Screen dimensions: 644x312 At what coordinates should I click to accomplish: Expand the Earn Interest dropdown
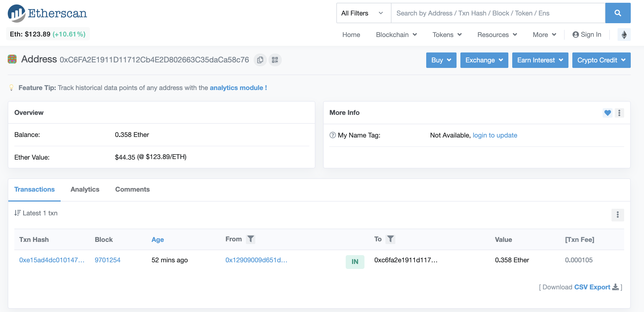(540, 60)
